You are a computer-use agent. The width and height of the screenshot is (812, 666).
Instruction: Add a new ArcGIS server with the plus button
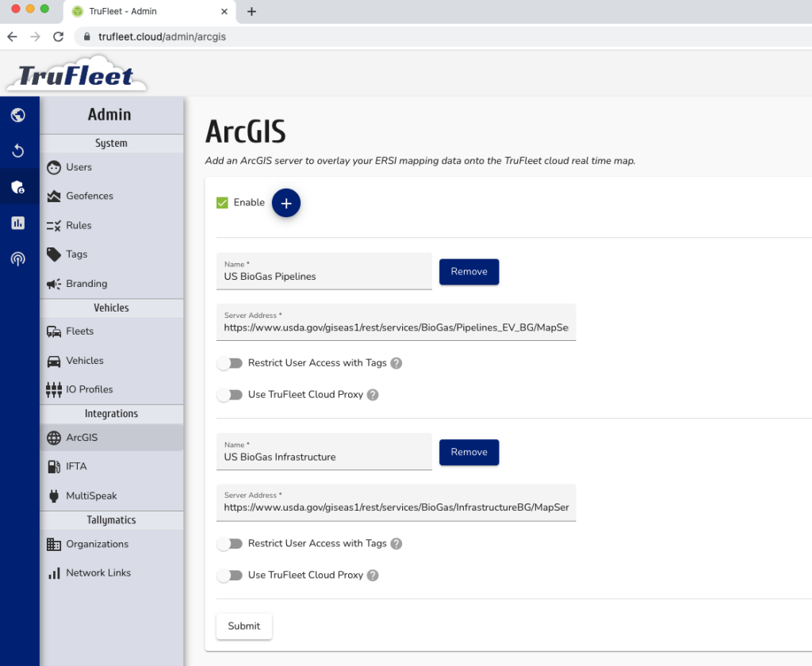pyautogui.click(x=285, y=203)
